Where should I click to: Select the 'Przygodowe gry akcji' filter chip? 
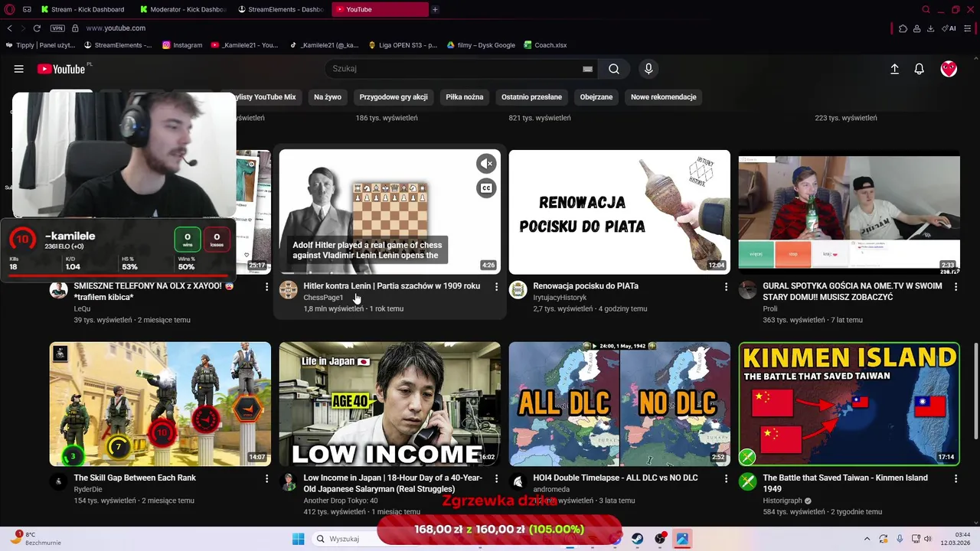pos(394,97)
